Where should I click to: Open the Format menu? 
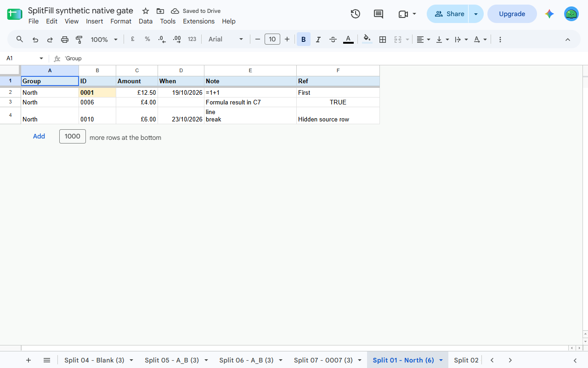121,21
